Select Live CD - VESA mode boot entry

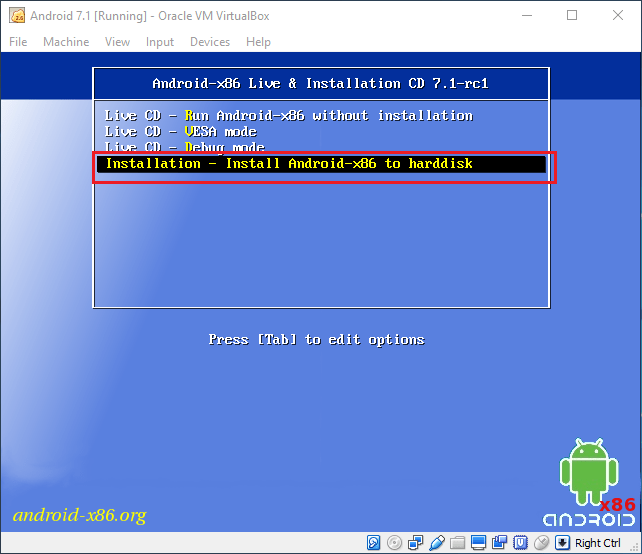coord(181,132)
